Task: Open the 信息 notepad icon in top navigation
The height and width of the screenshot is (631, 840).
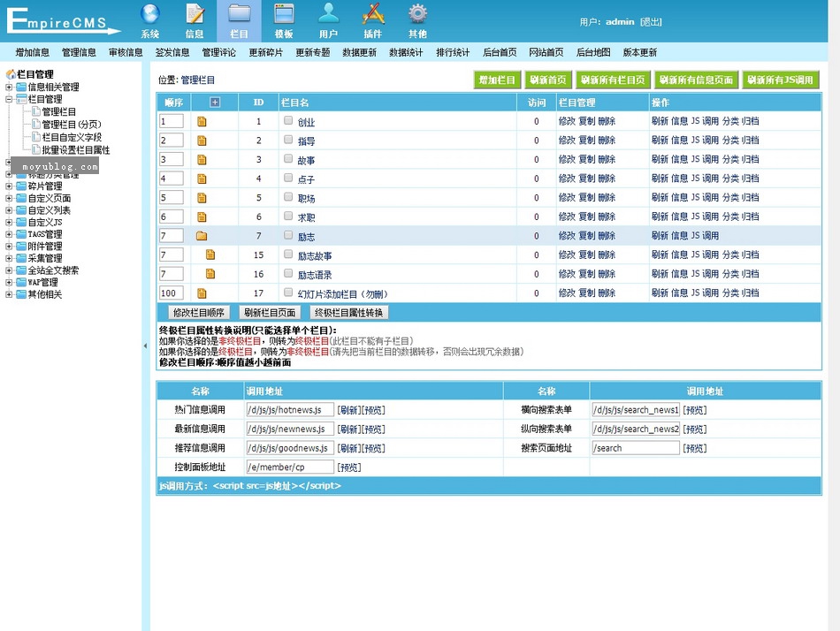Action: tap(195, 14)
